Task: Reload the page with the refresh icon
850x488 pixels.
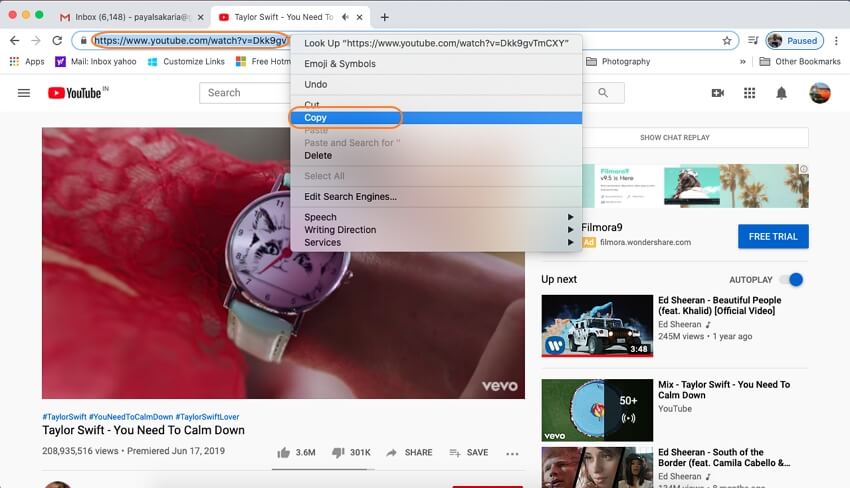Action: pyautogui.click(x=57, y=41)
